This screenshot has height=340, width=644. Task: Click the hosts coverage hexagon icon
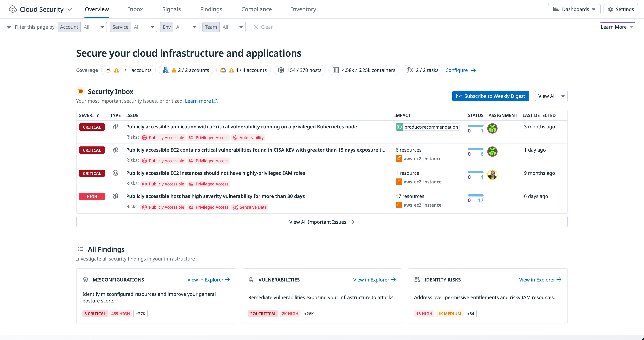pyautogui.click(x=281, y=70)
